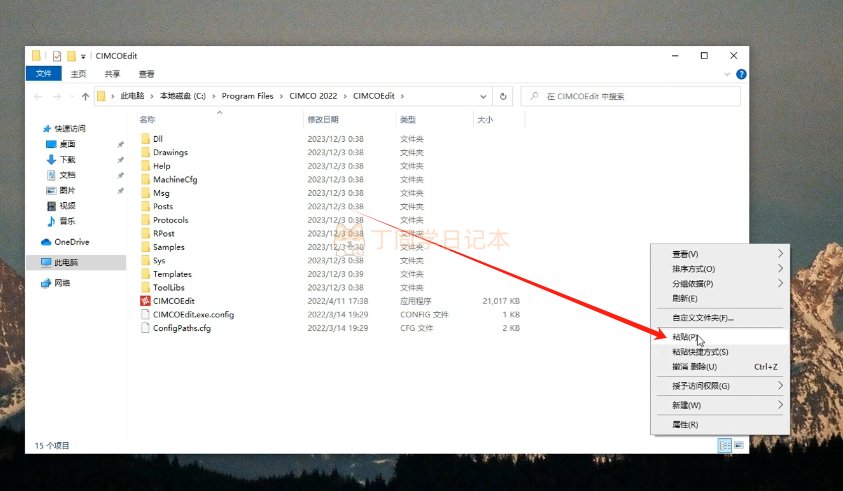Select the ConfigPaths.cfg file

click(182, 328)
